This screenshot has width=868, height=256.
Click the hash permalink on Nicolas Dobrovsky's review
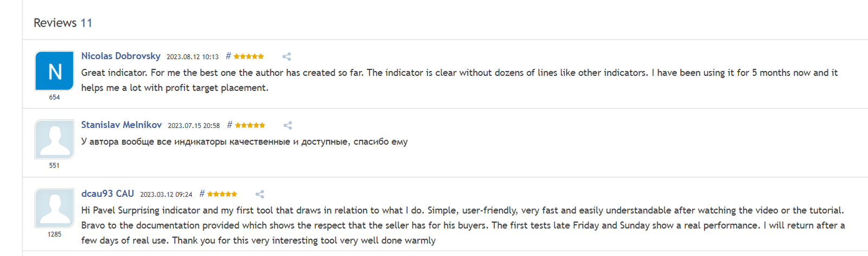(x=228, y=56)
